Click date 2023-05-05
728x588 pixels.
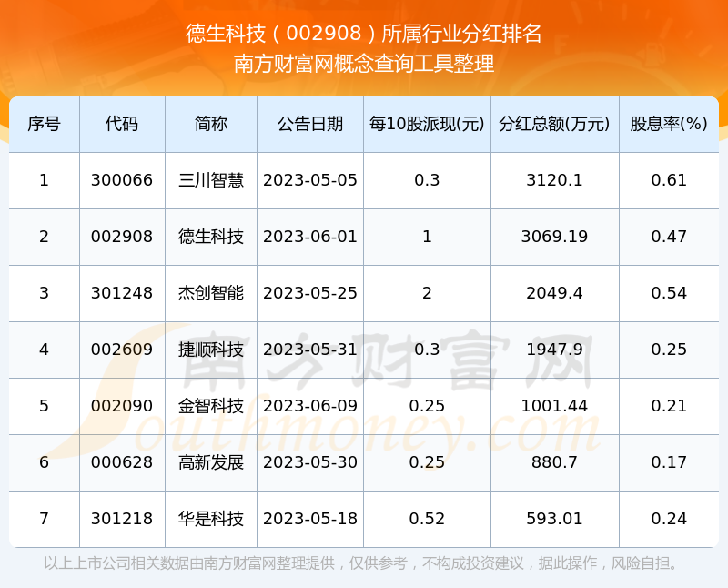click(x=310, y=180)
